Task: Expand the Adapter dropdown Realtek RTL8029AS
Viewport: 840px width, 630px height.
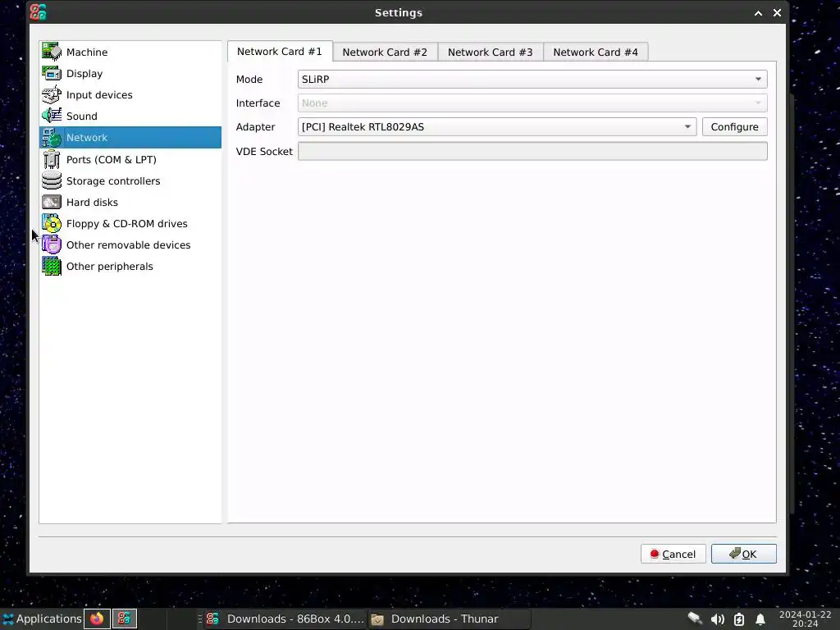Action: click(496, 127)
